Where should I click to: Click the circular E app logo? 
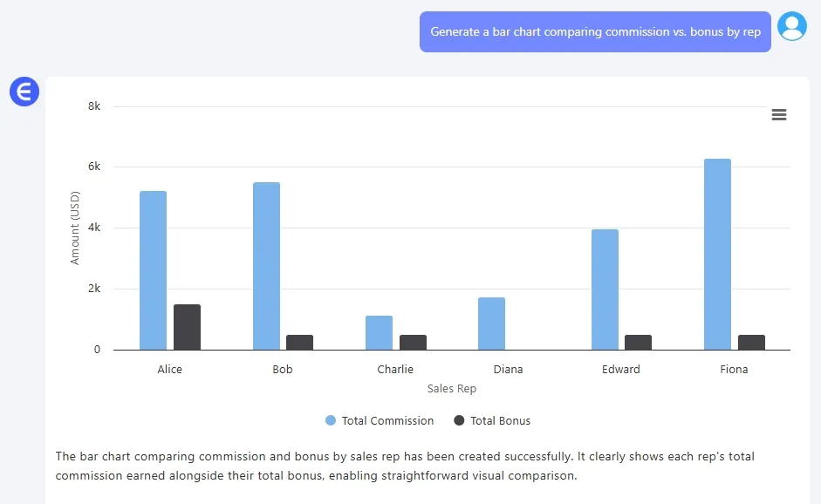coord(24,92)
